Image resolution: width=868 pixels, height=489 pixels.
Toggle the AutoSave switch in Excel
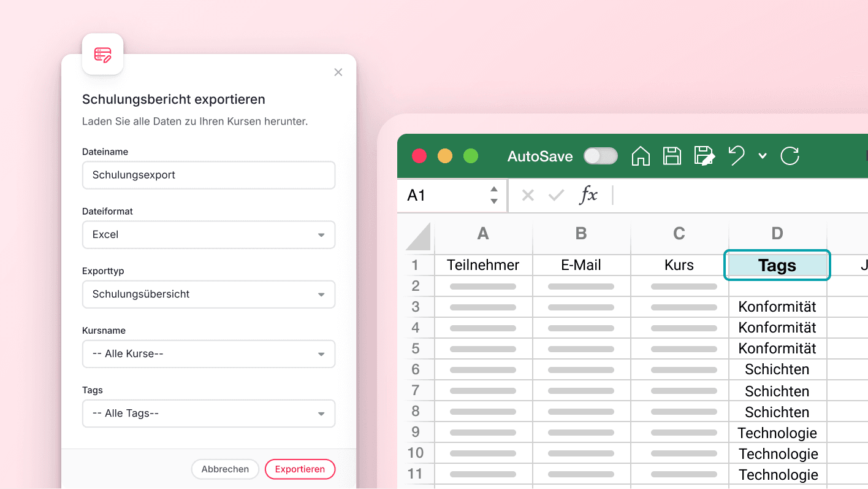pos(600,156)
